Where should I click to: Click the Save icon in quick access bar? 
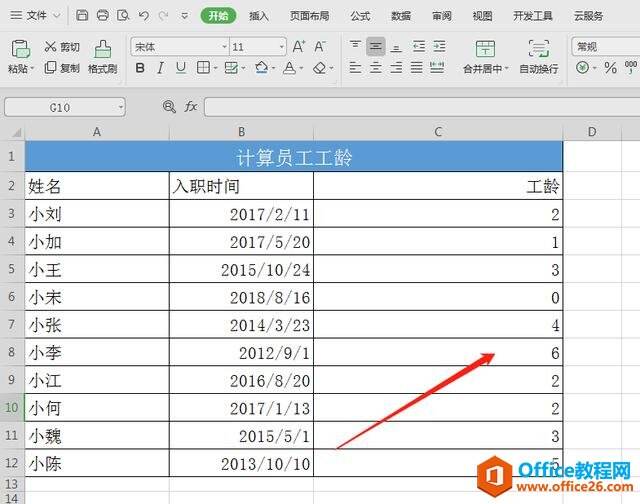coord(82,16)
